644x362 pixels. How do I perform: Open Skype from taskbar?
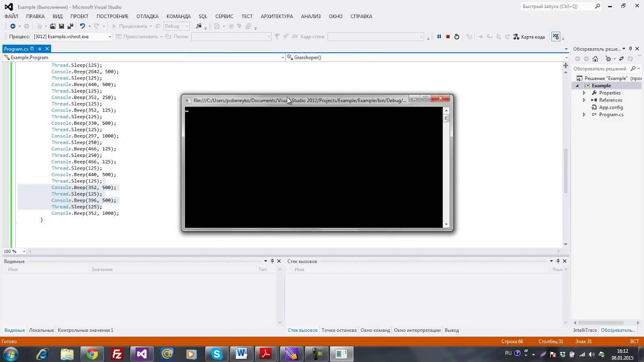point(216,354)
